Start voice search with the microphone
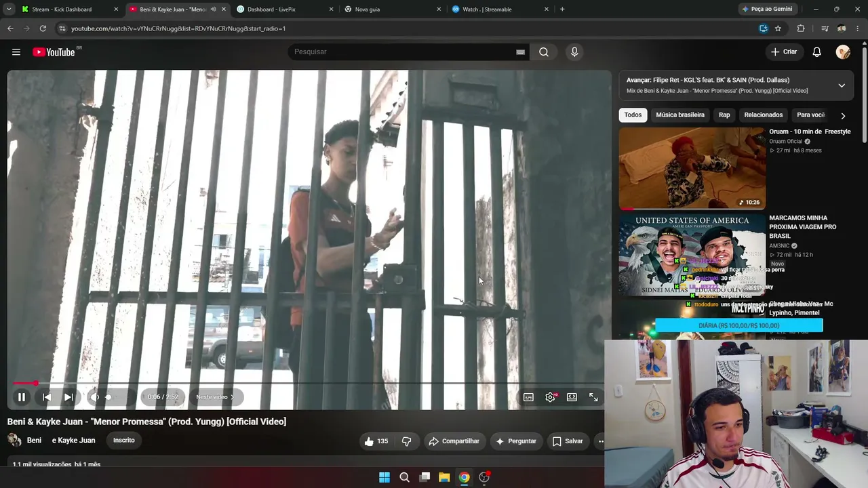Viewport: 868px width, 488px height. 574,52
